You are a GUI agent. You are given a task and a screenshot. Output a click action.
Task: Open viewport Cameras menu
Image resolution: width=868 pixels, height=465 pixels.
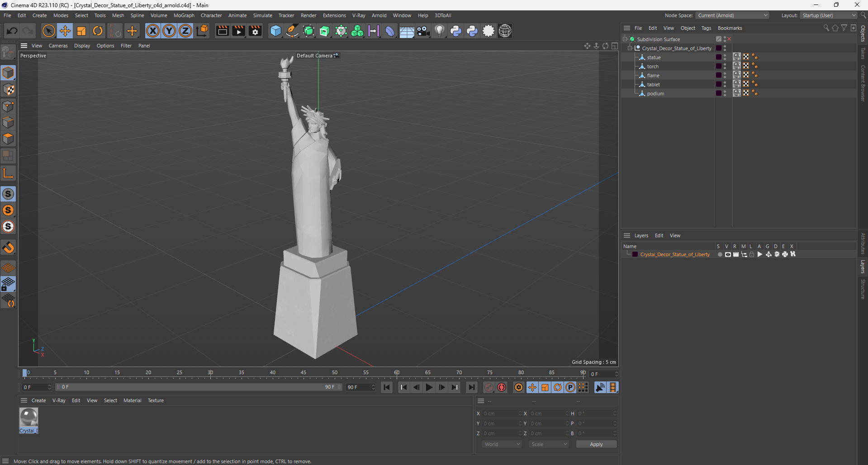pos(58,46)
